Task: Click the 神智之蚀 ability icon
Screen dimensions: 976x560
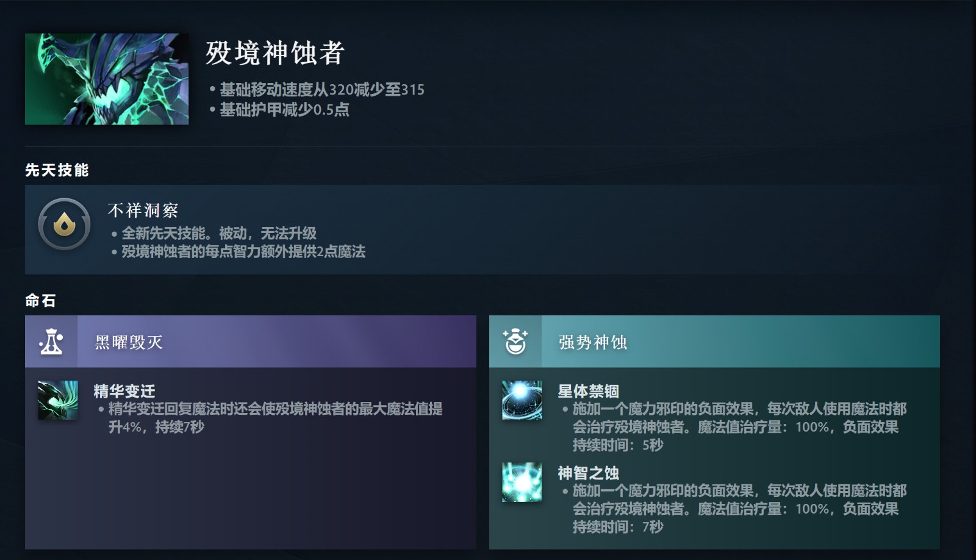Action: tap(522, 482)
